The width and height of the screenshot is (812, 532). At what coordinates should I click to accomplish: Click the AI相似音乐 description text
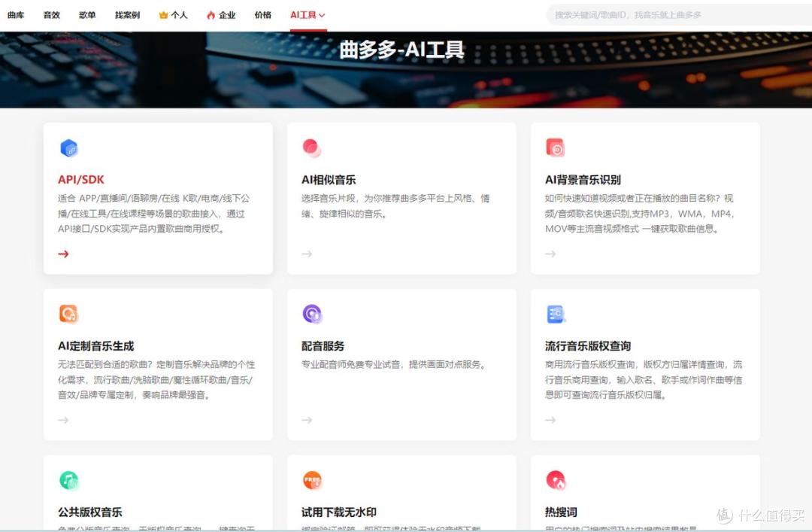click(x=395, y=206)
